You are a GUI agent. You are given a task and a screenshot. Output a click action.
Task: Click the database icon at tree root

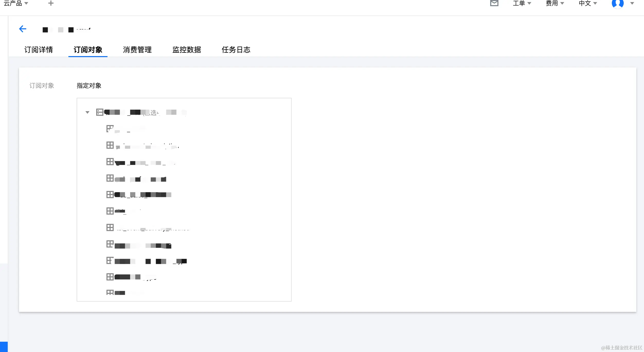click(100, 112)
